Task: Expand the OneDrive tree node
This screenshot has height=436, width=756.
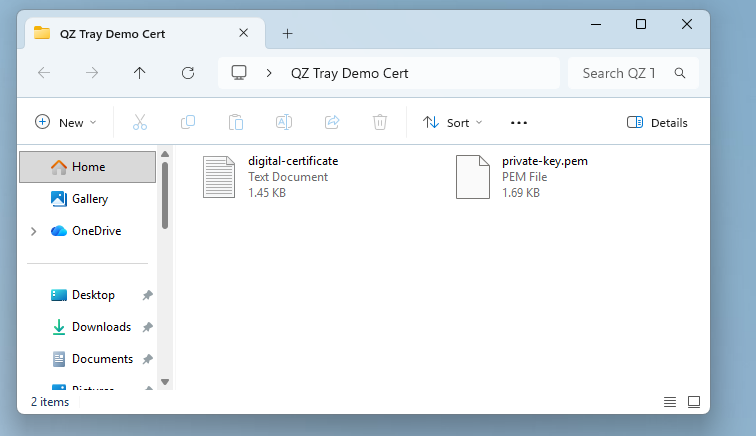Action: click(33, 232)
